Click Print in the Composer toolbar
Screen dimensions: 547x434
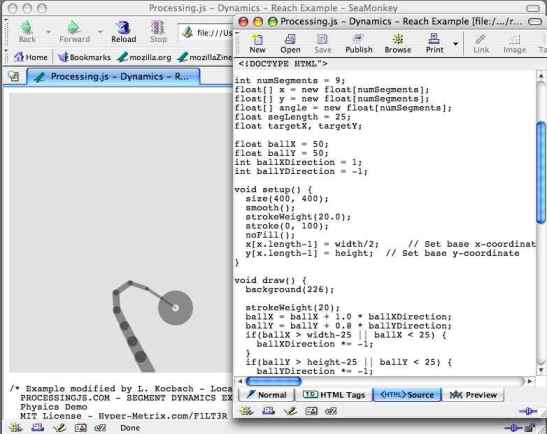click(x=434, y=44)
